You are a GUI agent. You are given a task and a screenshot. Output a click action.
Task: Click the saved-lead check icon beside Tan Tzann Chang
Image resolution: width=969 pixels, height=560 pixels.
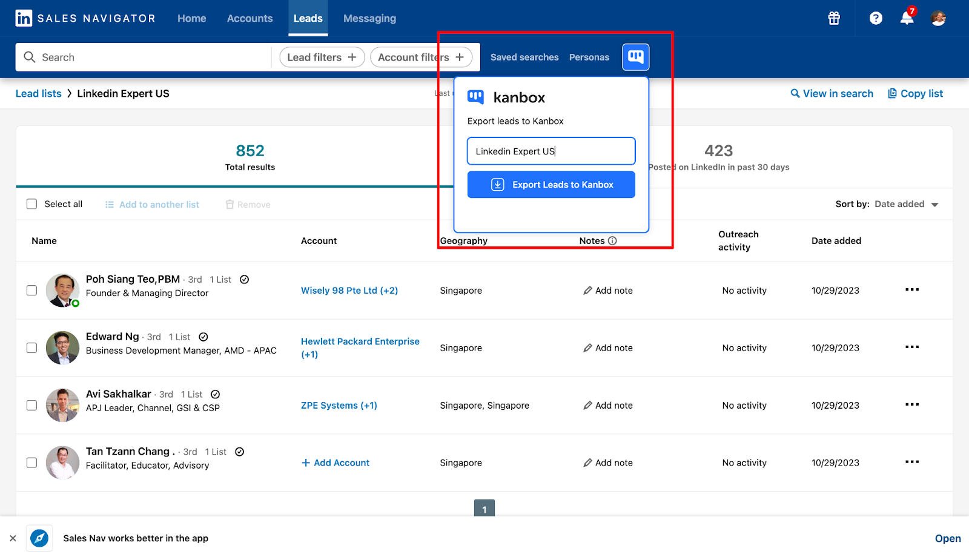click(x=240, y=452)
